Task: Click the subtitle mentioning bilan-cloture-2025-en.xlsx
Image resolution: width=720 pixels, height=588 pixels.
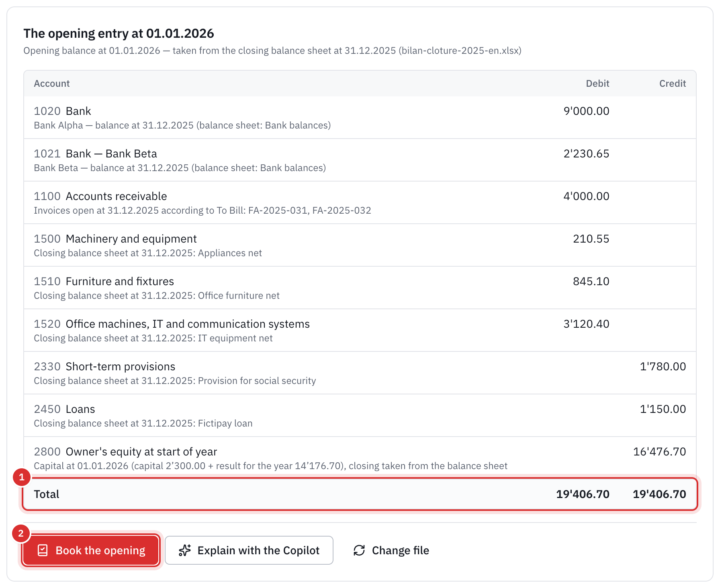Action: 272,51
